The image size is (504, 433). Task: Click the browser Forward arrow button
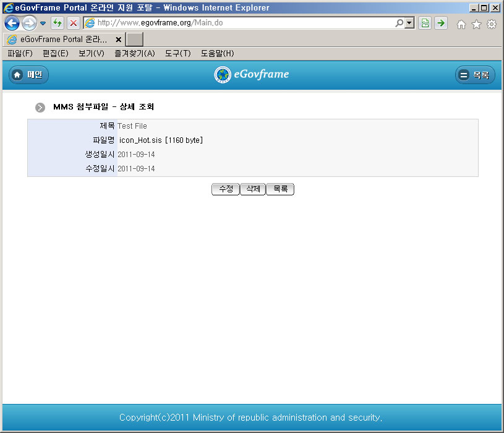29,24
